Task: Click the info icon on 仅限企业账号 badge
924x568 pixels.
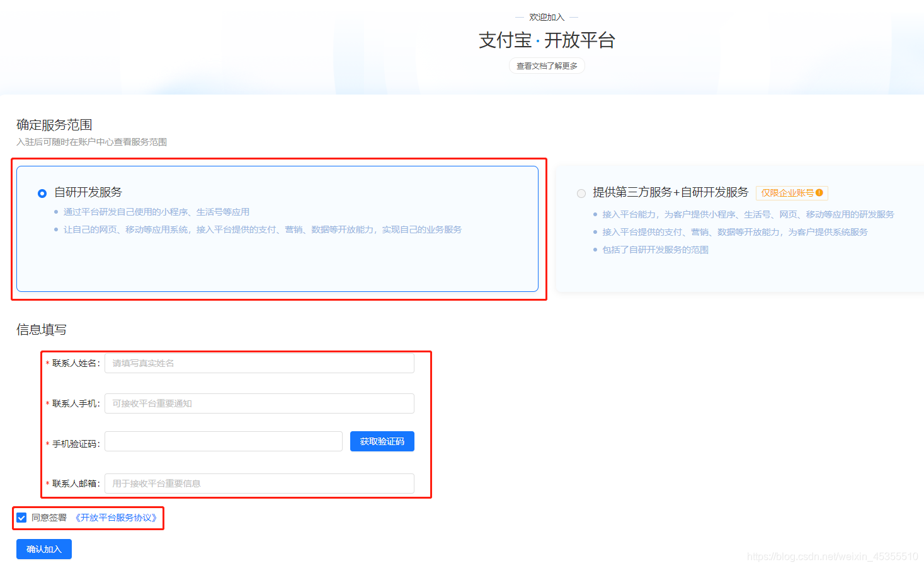Action: (819, 193)
